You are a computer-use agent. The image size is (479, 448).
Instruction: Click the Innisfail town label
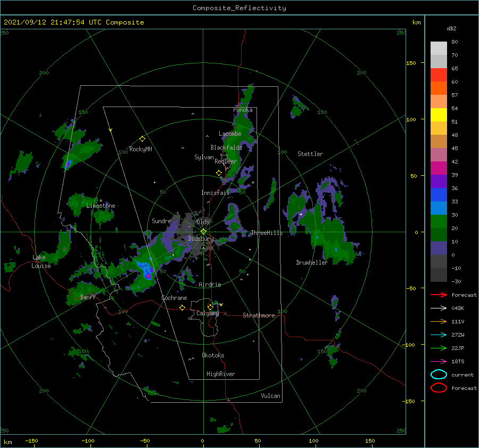[215, 193]
